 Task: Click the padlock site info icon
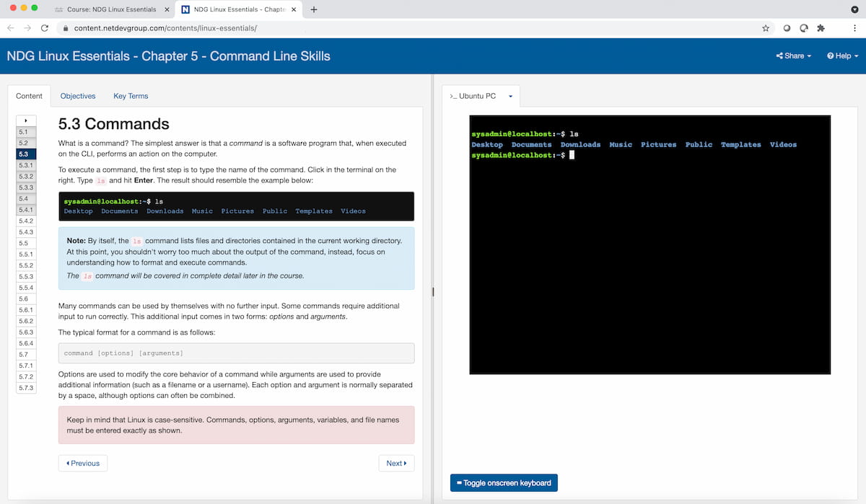pyautogui.click(x=66, y=28)
